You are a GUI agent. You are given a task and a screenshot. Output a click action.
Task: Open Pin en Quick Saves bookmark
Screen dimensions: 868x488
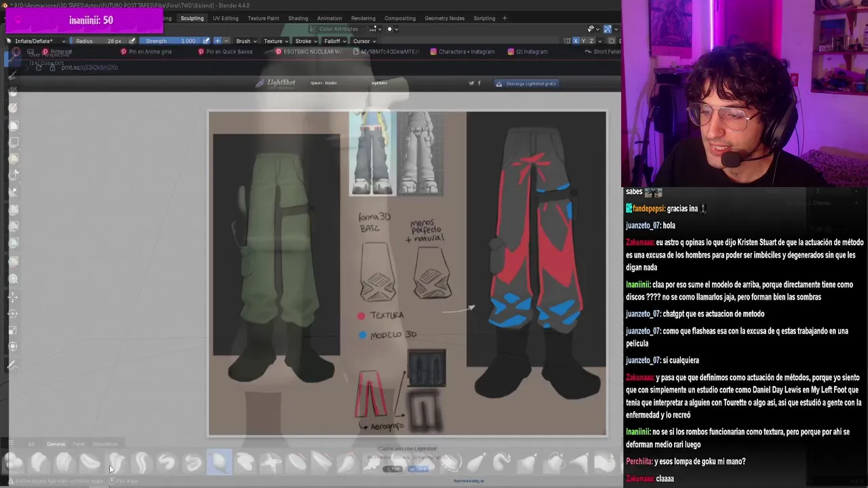224,52
